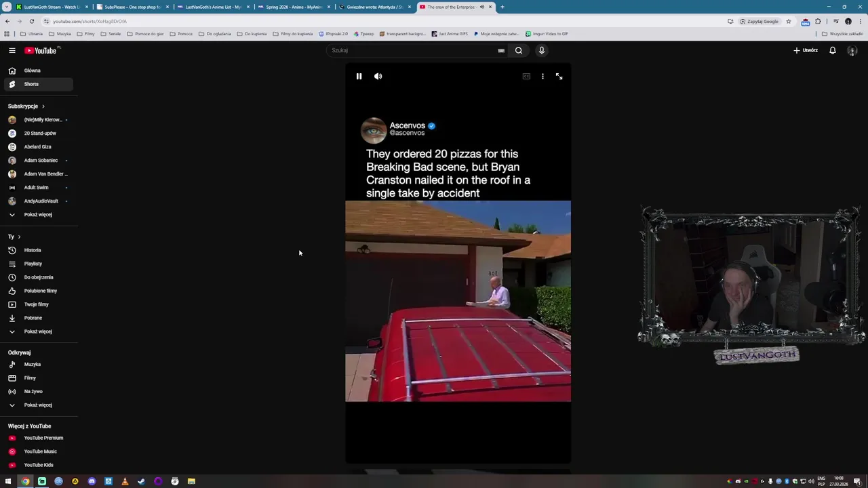Open the Abelard Giza channel
The width and height of the screenshot is (868, 488).
[37, 147]
